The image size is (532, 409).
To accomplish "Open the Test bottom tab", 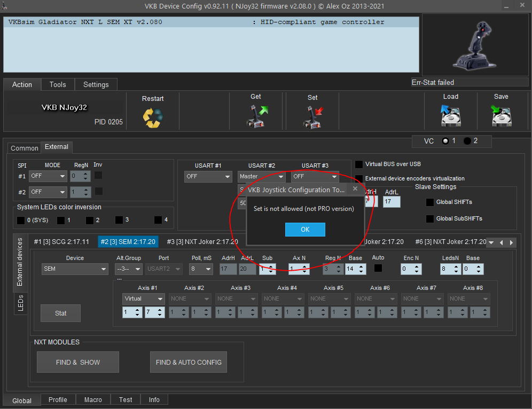I will [126, 399].
